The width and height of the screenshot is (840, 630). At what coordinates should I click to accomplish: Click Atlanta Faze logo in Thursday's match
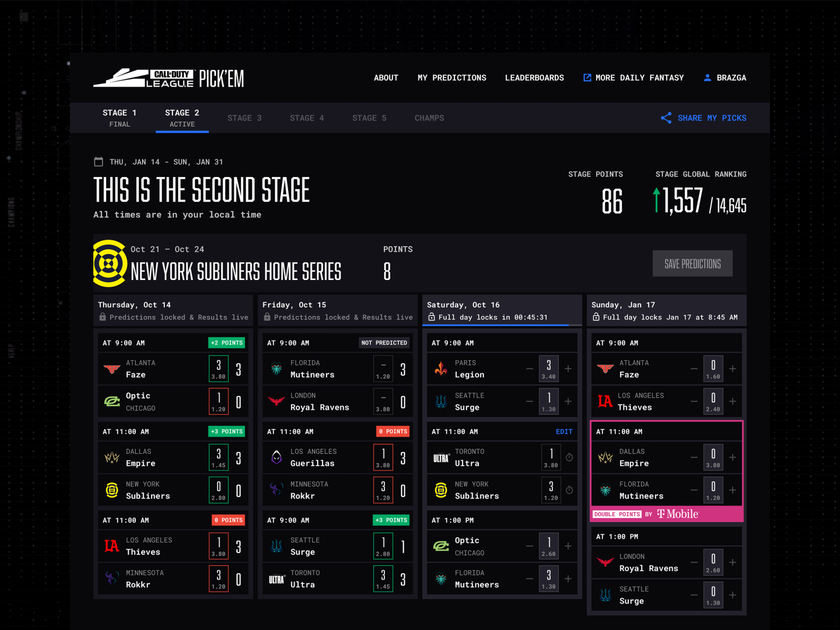(x=112, y=369)
